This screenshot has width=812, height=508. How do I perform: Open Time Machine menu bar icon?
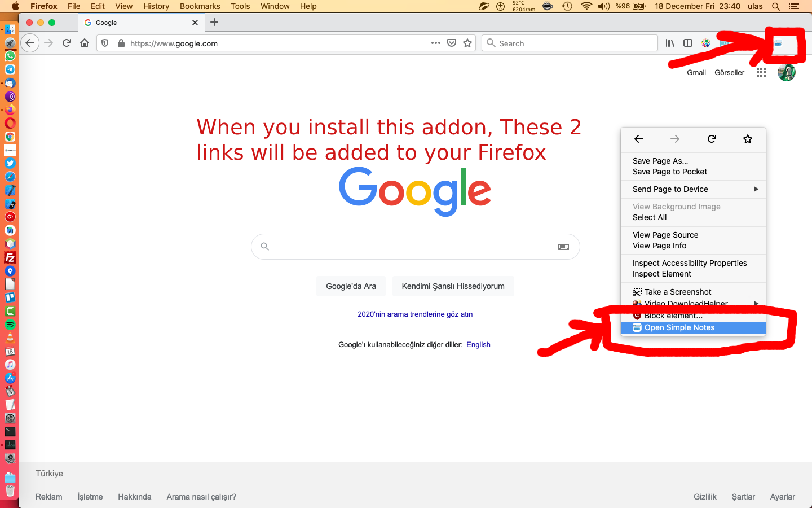(x=567, y=6)
